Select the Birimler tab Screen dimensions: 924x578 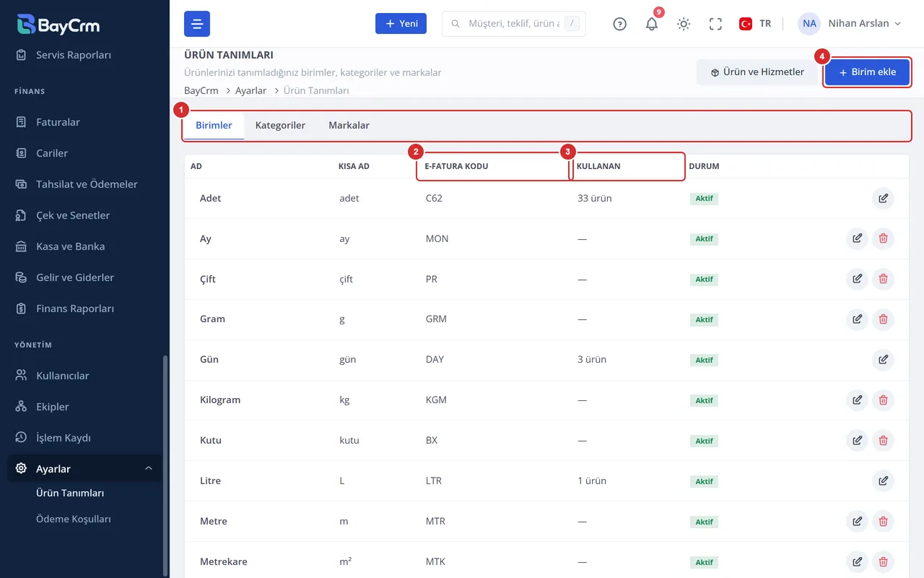click(x=214, y=126)
